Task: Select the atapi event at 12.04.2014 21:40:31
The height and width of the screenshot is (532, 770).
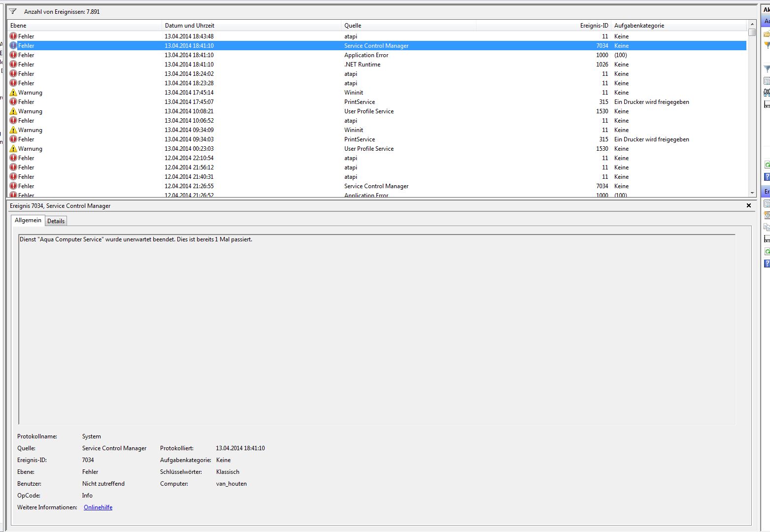Action: click(377, 177)
